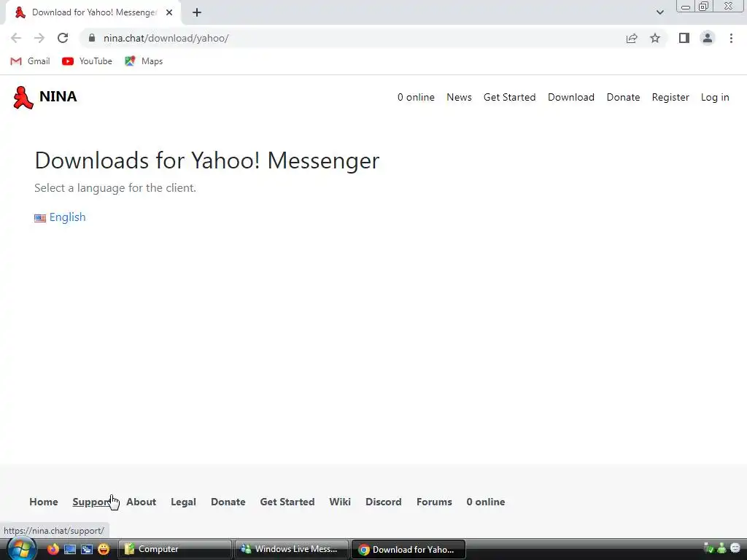Click the green Messenger buddy tray icon
Screen dimensions: 747x560
721,548
